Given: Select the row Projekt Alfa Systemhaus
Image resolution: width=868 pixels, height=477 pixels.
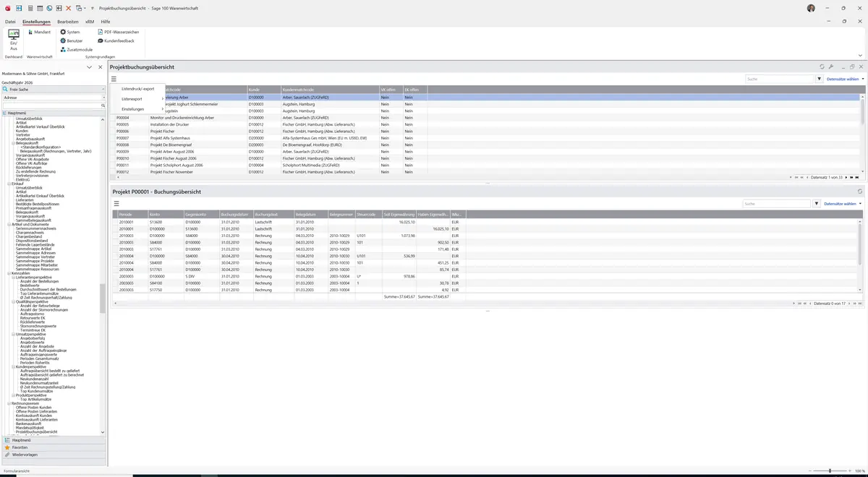Looking at the screenshot, I should (487, 138).
